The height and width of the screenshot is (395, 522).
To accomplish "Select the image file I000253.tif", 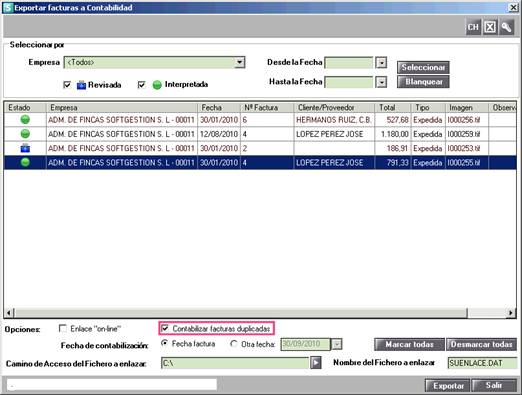I will 467,148.
